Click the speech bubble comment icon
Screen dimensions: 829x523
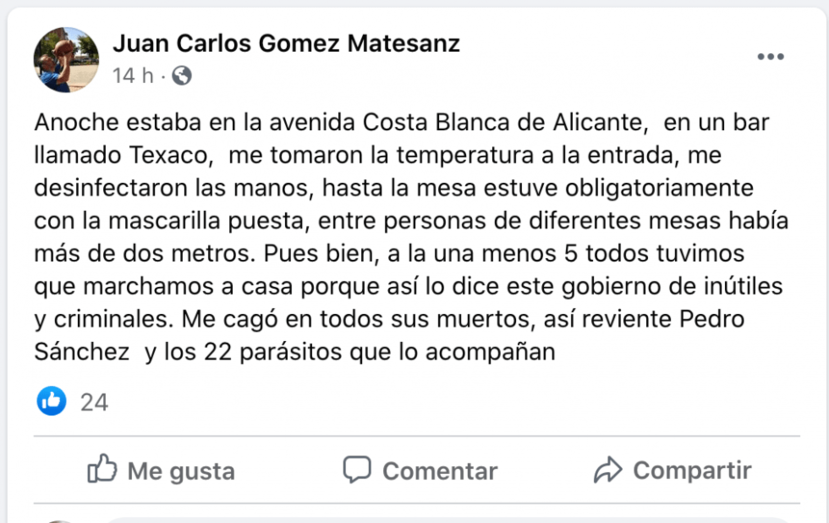357,469
